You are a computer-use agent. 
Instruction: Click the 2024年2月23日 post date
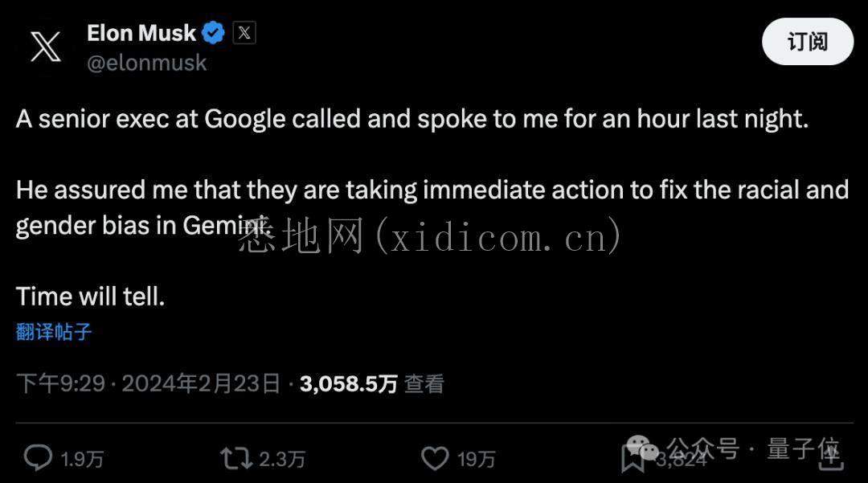[x=201, y=384]
